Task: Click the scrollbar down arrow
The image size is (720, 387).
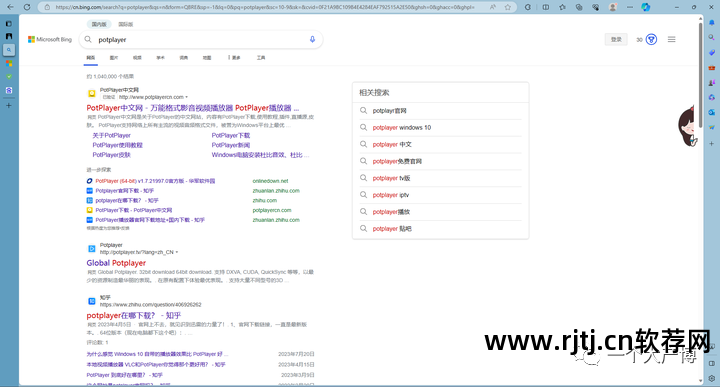Action: (701, 381)
